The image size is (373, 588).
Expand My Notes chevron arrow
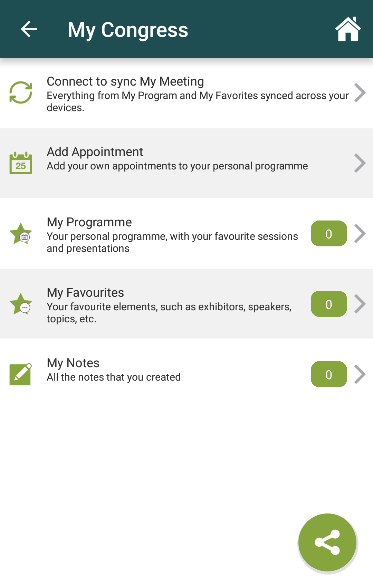pos(360,374)
